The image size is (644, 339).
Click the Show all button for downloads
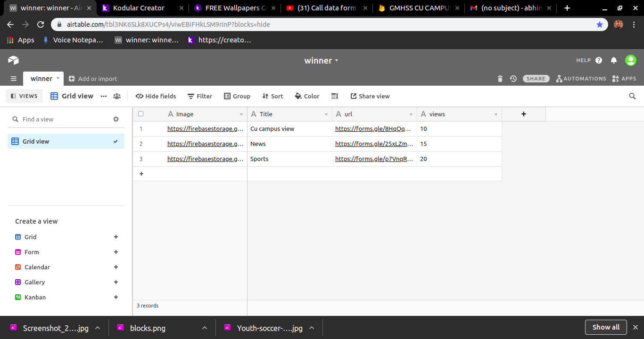pyautogui.click(x=606, y=327)
